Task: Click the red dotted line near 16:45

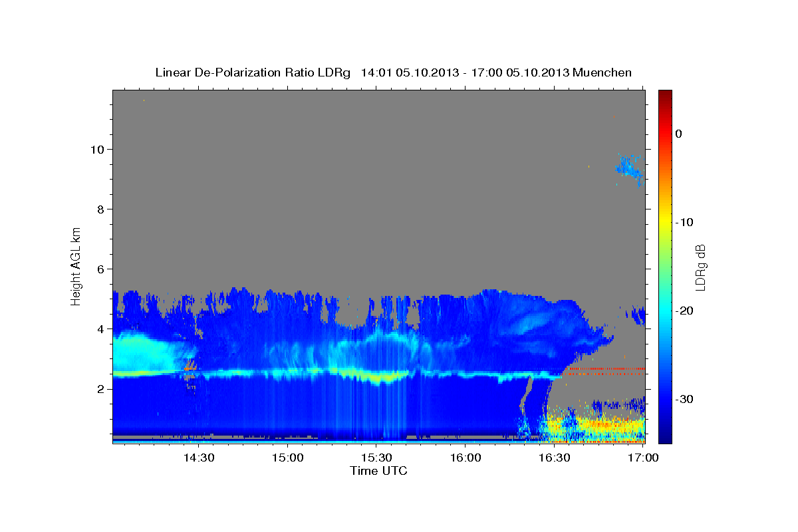Action: pos(604,368)
